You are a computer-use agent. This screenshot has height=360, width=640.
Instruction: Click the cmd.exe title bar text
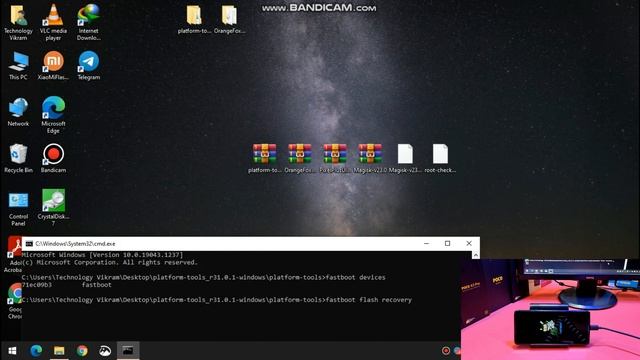(75, 244)
